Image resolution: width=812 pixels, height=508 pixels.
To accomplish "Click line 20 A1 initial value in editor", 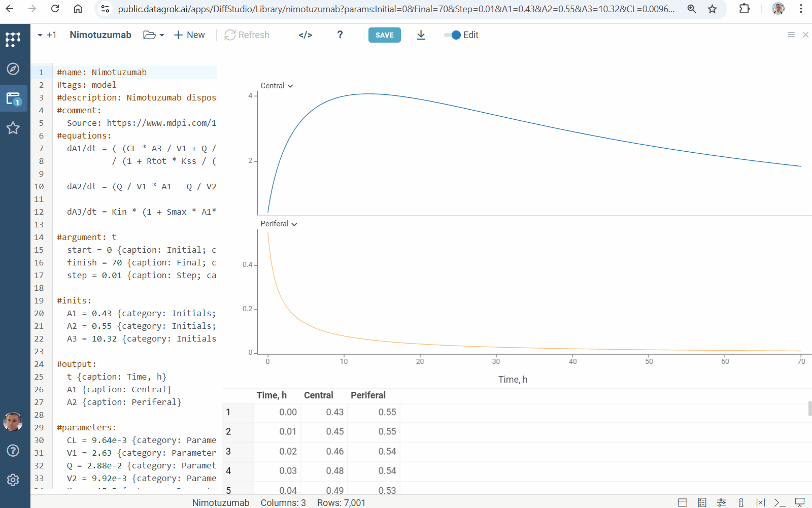I will [101, 314].
